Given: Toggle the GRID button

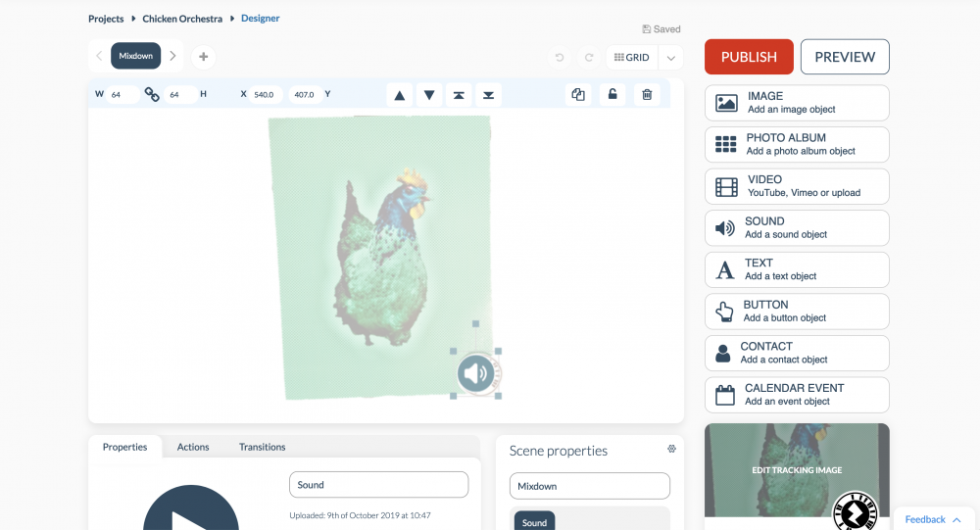Looking at the screenshot, I should coord(632,57).
